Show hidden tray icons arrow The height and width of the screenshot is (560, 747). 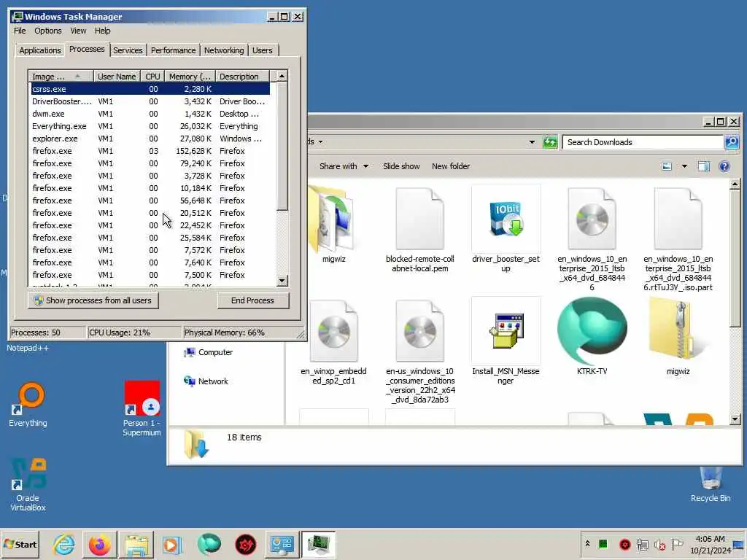tap(587, 544)
